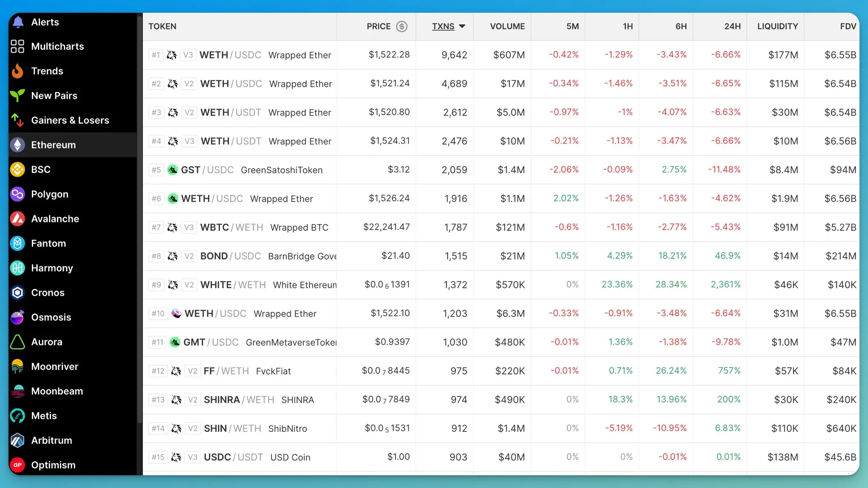
Task: Select the Avalanche chain icon
Action: 17,219
